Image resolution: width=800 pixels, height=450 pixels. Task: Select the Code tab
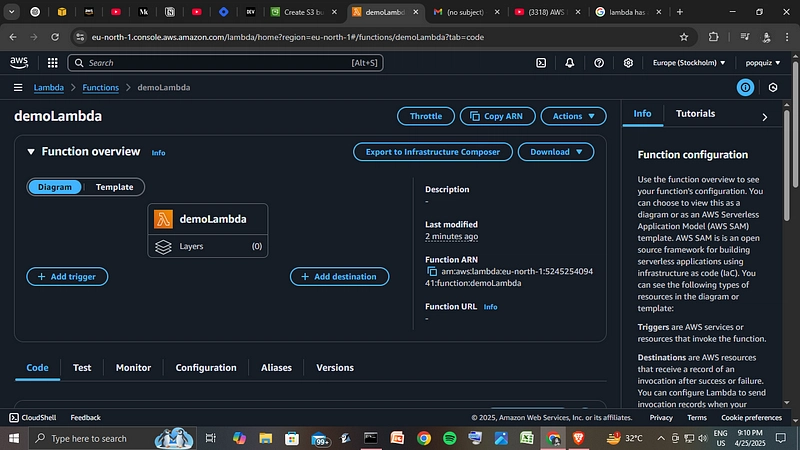pos(37,367)
